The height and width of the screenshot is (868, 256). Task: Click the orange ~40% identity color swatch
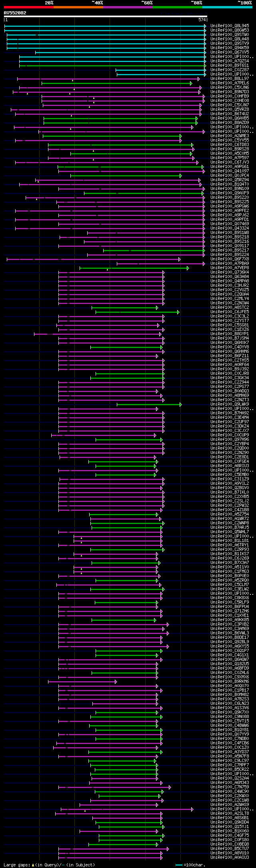(x=78, y=7)
